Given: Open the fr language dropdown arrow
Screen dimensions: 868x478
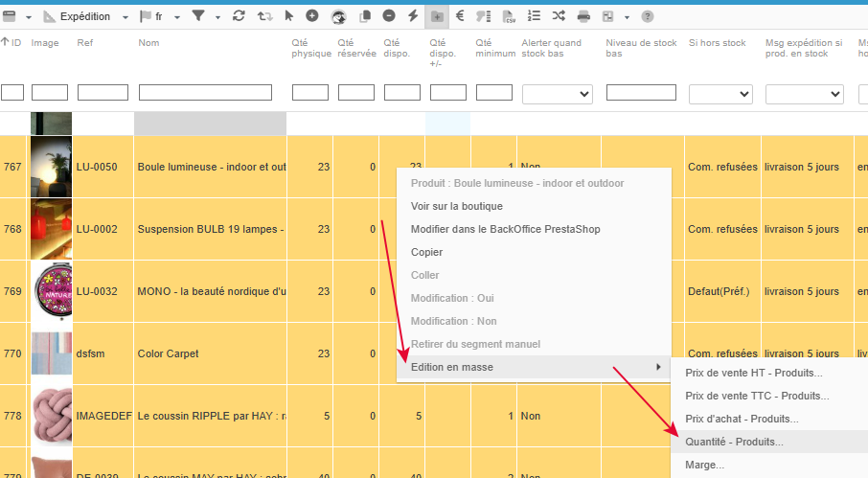Looking at the screenshot, I should click(x=177, y=17).
